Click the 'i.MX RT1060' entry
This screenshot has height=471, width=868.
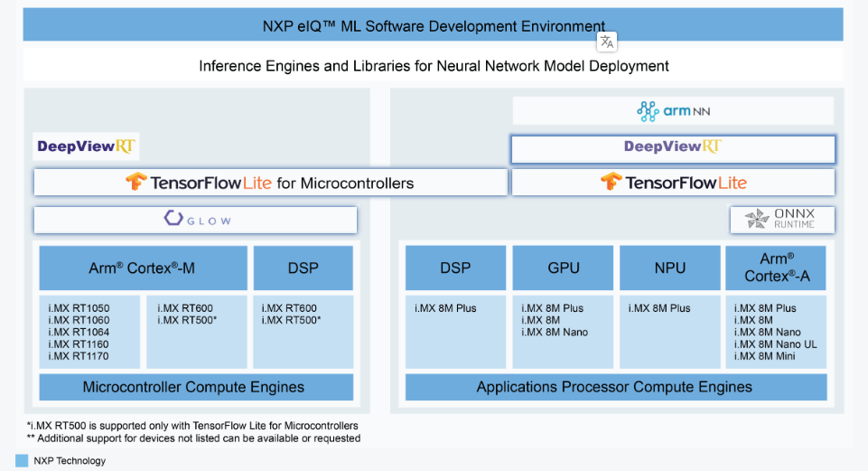pos(79,320)
